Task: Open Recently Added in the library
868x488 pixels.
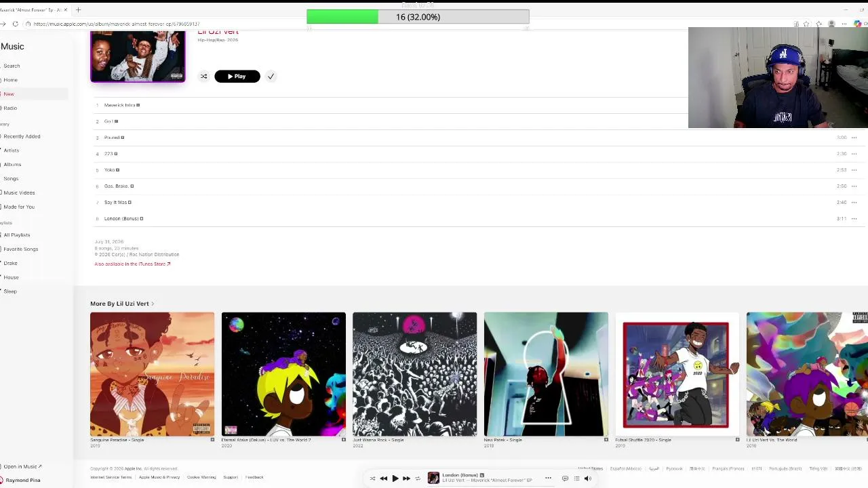Action: (22, 136)
